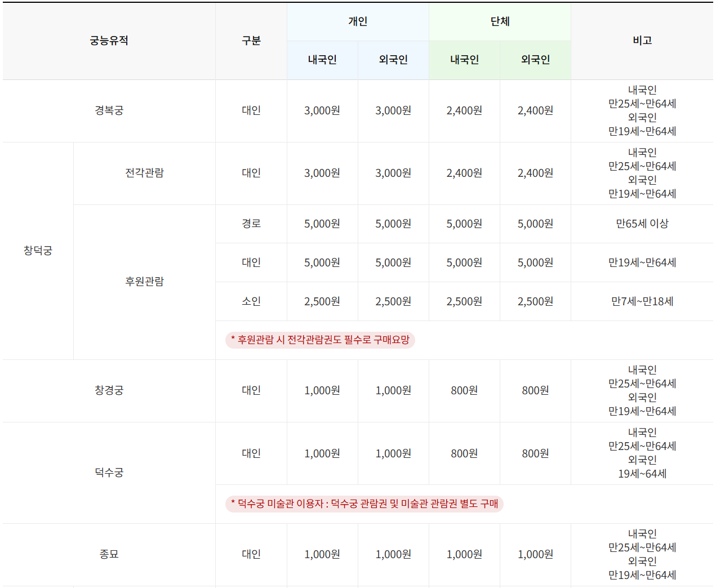Click the 전각관람 cell
Viewport: 716px width, 588px height.
tap(144, 173)
